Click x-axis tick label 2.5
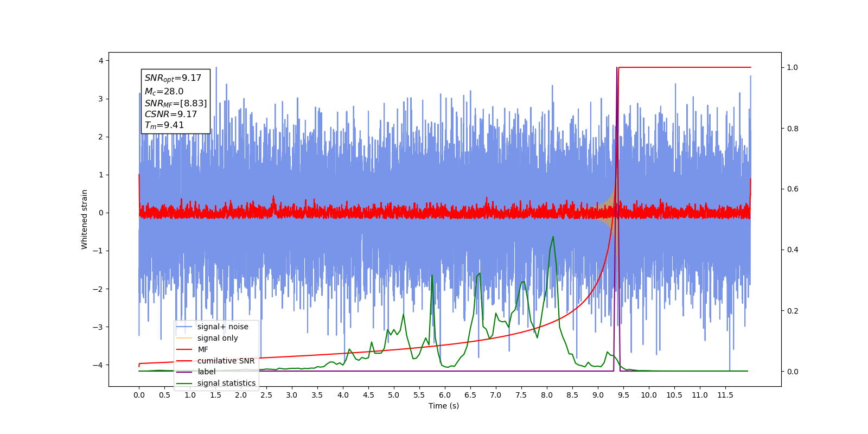Screen dimensions: 868x434 266,395
